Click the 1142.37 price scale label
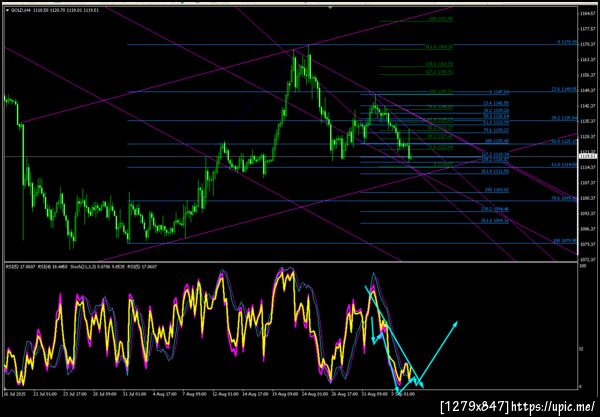 click(586, 106)
